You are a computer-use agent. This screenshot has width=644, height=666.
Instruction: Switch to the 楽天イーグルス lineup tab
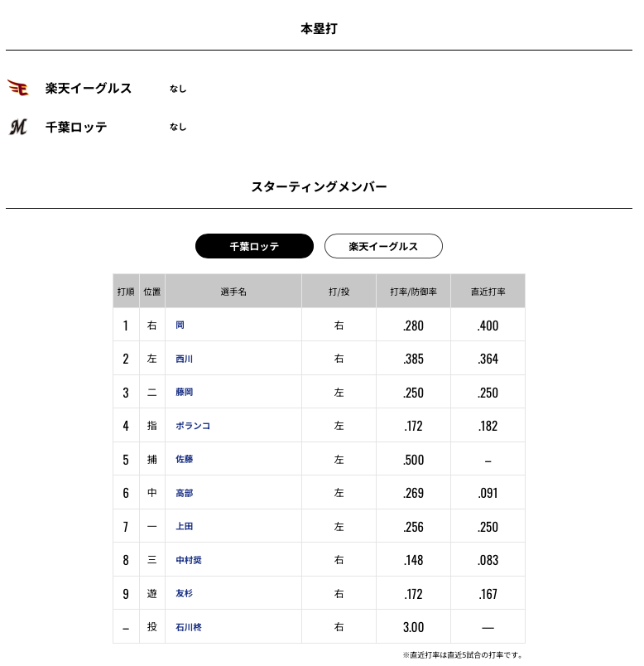tap(383, 246)
